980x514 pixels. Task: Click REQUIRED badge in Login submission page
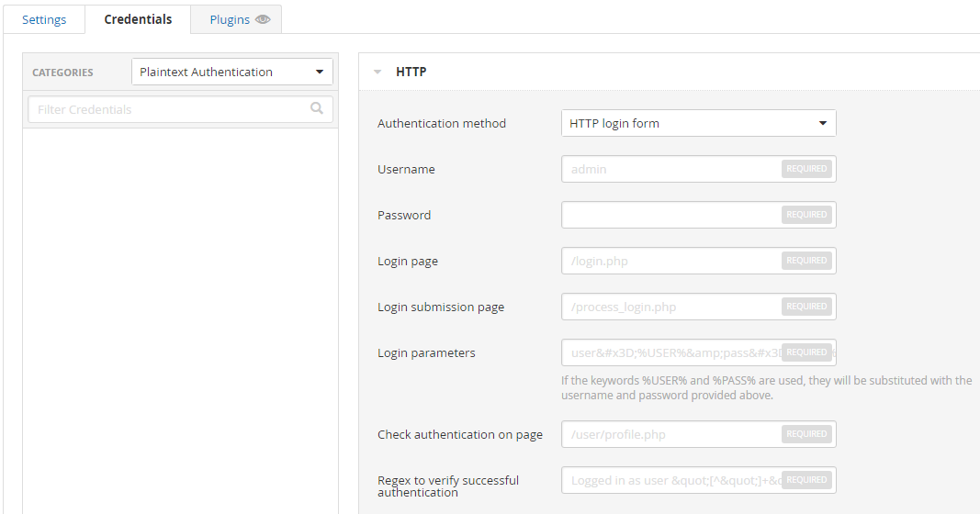click(806, 307)
